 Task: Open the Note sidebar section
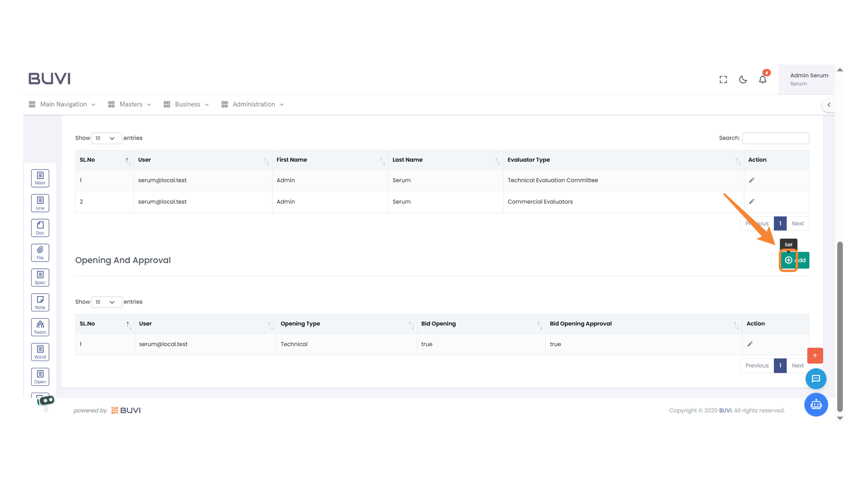(x=40, y=302)
